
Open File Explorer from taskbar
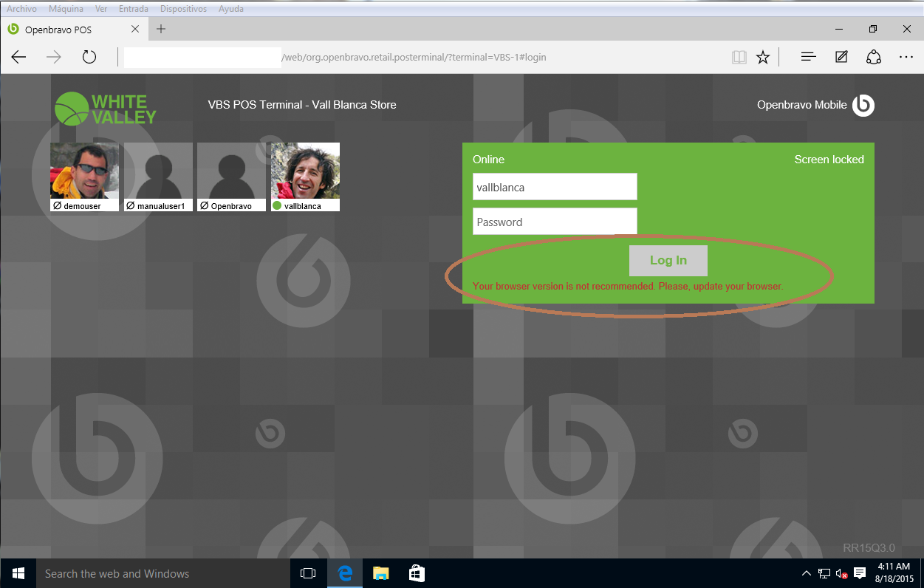click(380, 573)
